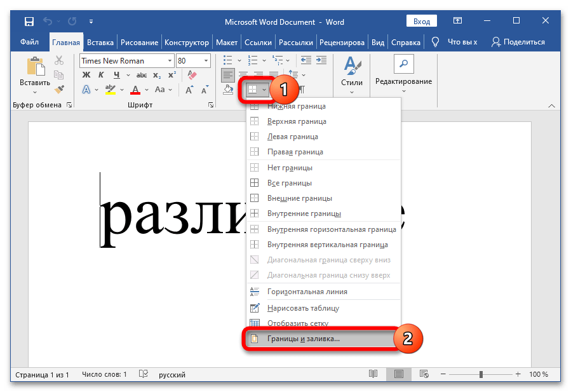Undo the last action

click(x=48, y=22)
